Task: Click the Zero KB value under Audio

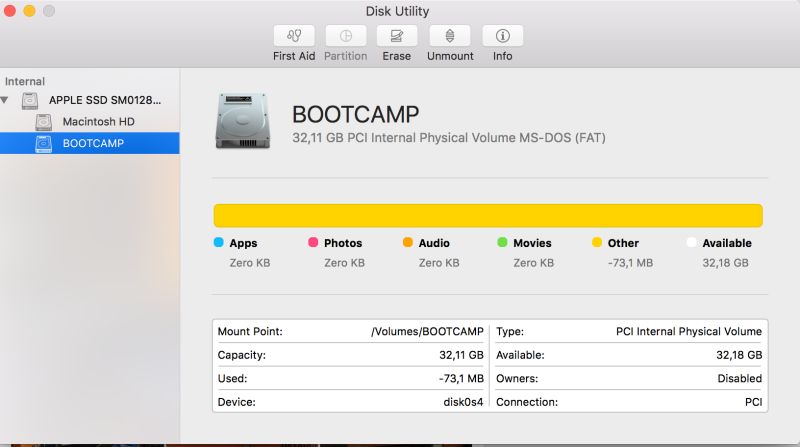Action: pyautogui.click(x=439, y=263)
